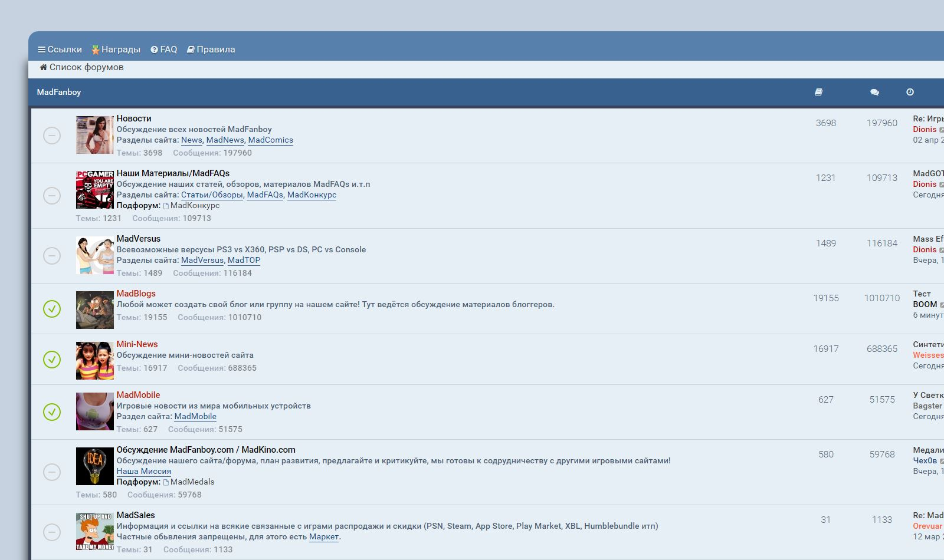Open Dionis profile in Наши Материалы row

pyautogui.click(x=925, y=185)
